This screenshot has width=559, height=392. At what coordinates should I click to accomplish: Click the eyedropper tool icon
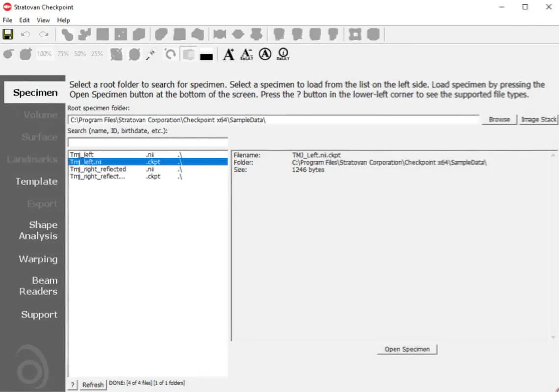point(151,54)
